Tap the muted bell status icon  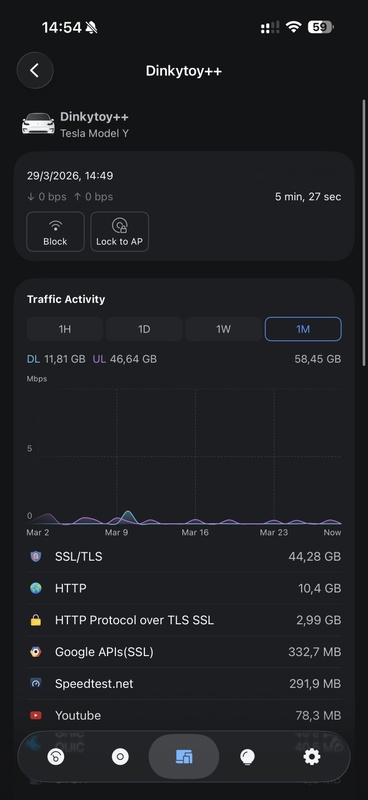[x=91, y=28]
